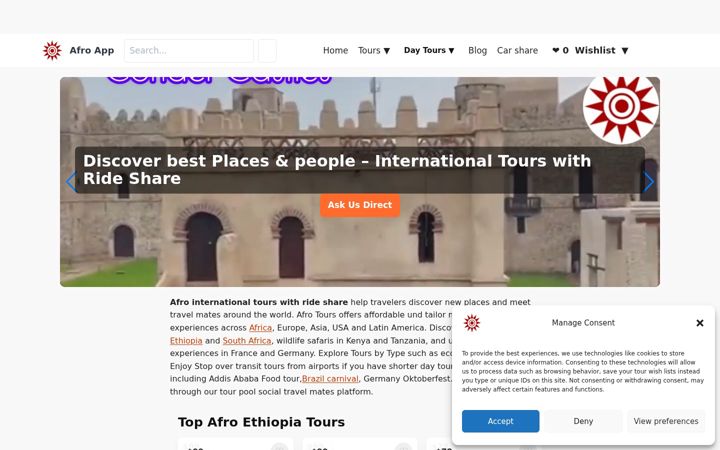Focus the Search input field
This screenshot has height=450, width=720.
(189, 51)
